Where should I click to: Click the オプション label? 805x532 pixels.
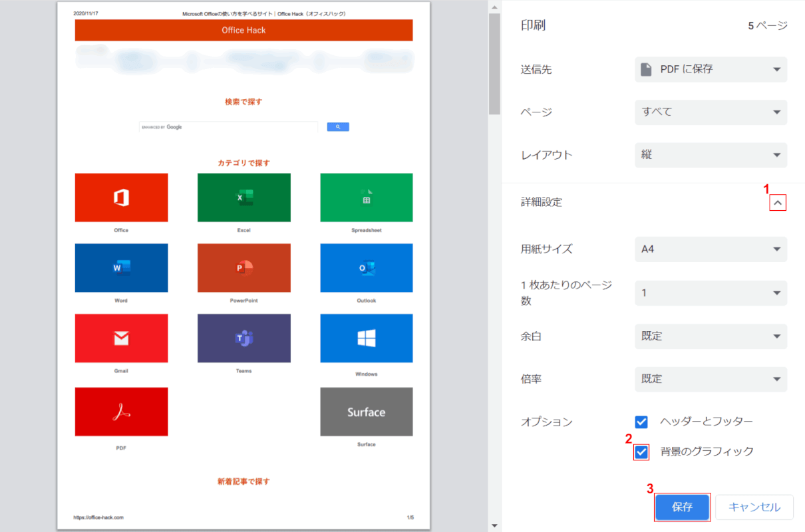pos(546,422)
